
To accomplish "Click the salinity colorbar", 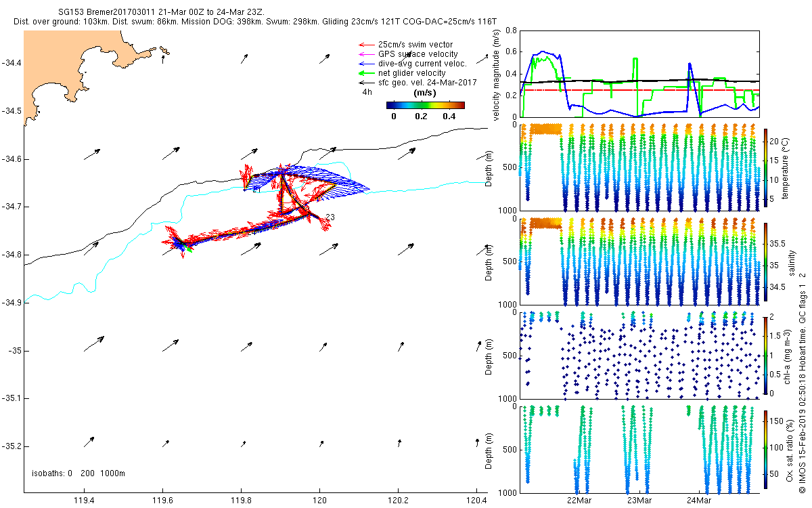I will pos(765,261).
